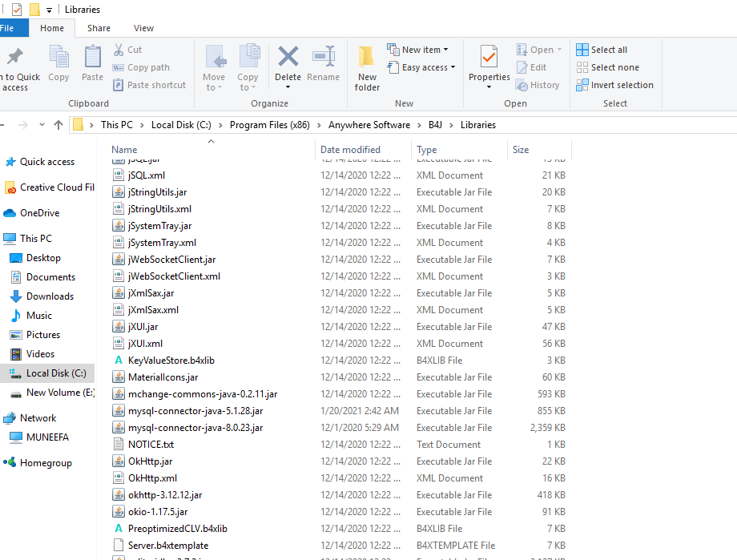
Task: Expand the Properties dropdown arrow
Action: 489,87
